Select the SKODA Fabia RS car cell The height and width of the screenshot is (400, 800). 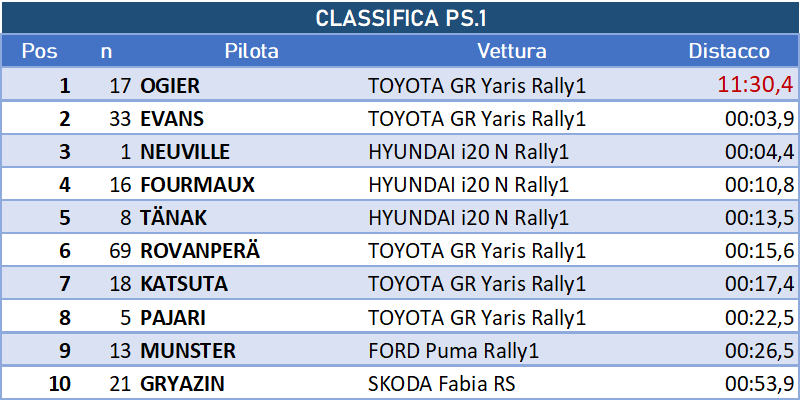[x=441, y=384]
